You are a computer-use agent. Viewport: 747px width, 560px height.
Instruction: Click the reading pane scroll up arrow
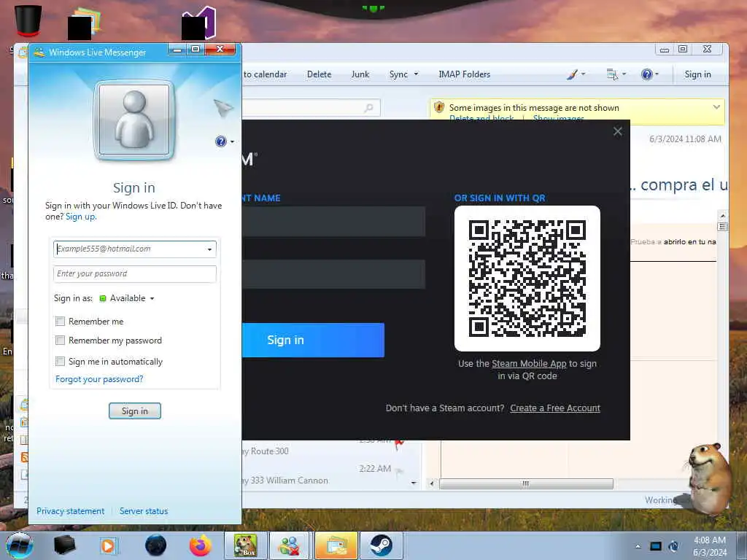(722, 216)
